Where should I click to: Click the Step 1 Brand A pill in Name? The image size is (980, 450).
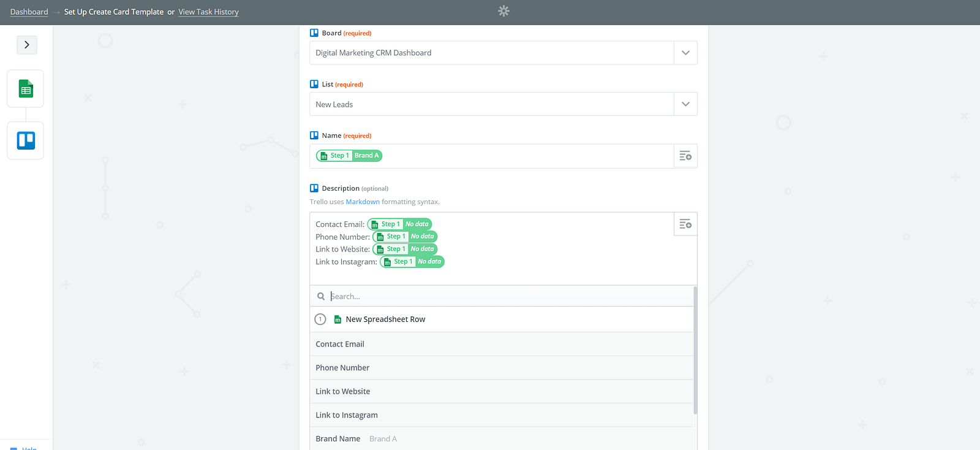[349, 156]
